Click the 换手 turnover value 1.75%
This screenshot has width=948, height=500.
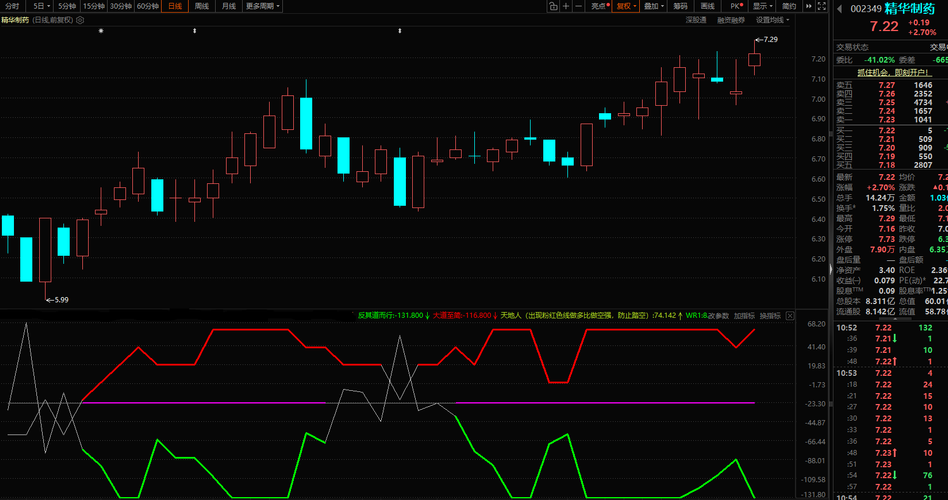[883, 208]
